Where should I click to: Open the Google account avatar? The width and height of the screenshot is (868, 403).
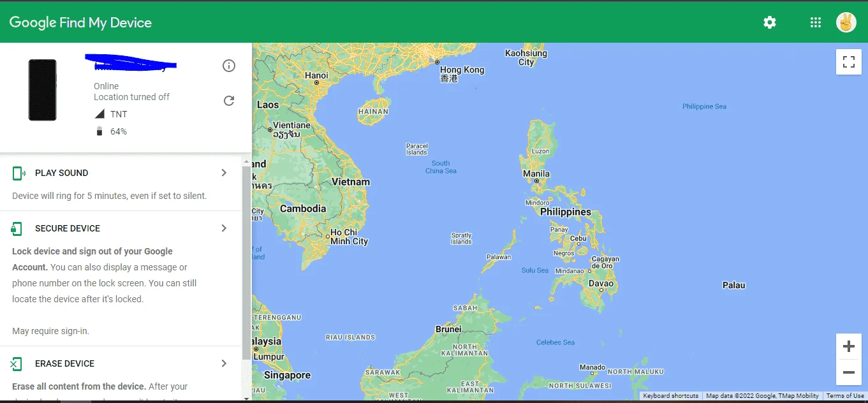(x=846, y=22)
